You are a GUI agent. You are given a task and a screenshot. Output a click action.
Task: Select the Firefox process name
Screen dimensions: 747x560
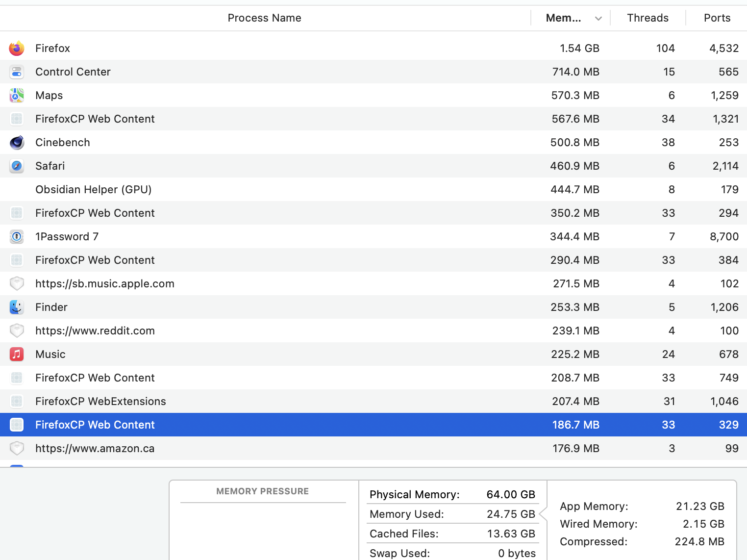tap(52, 48)
